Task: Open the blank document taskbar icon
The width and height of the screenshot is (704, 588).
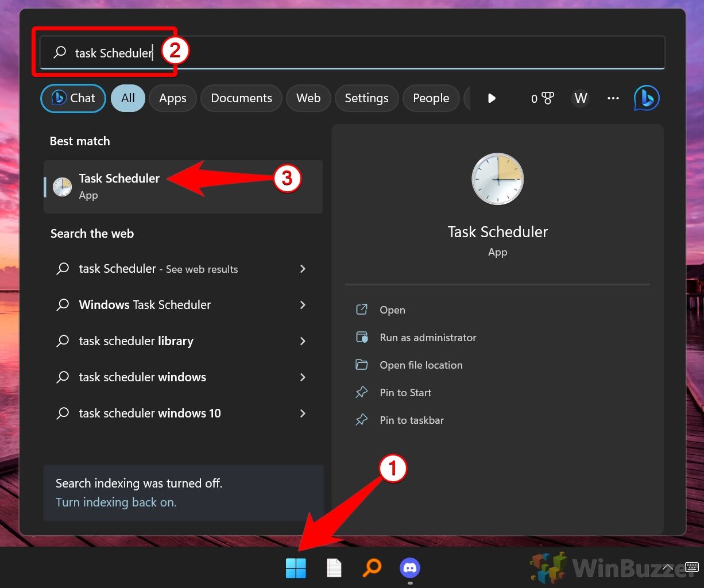Action: (x=334, y=568)
